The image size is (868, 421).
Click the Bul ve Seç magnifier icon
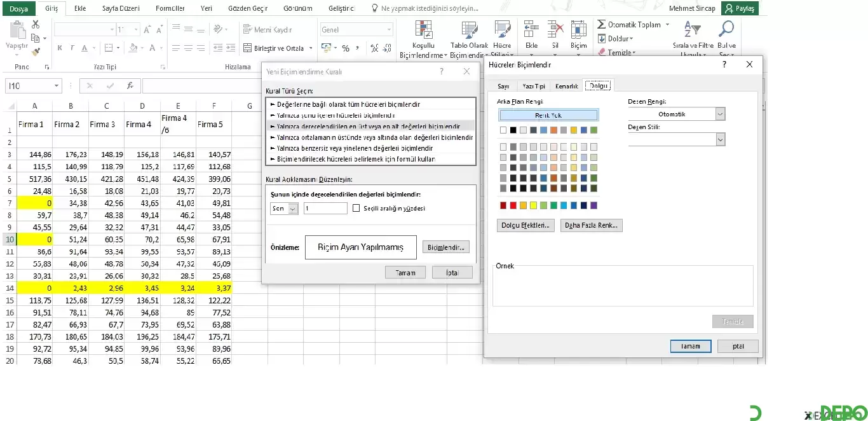coord(726,29)
